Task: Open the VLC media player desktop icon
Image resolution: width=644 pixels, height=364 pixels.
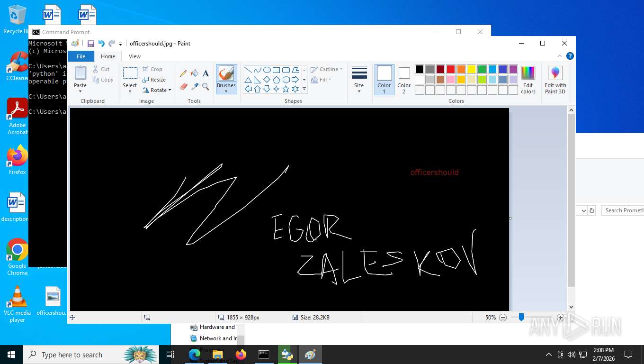Action: [x=18, y=304]
